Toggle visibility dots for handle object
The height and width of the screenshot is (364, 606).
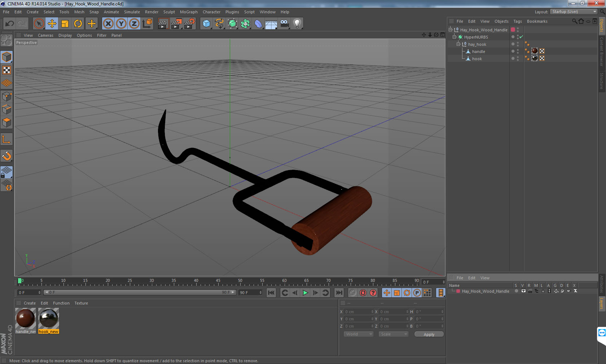518,51
